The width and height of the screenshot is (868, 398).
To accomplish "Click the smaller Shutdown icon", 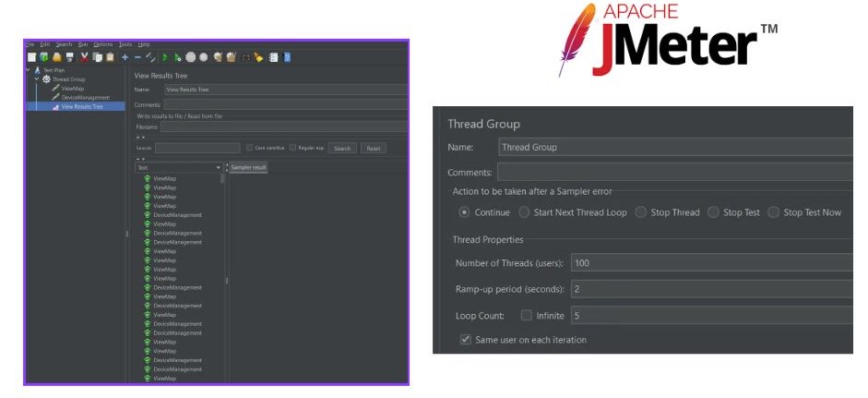I will (203, 57).
